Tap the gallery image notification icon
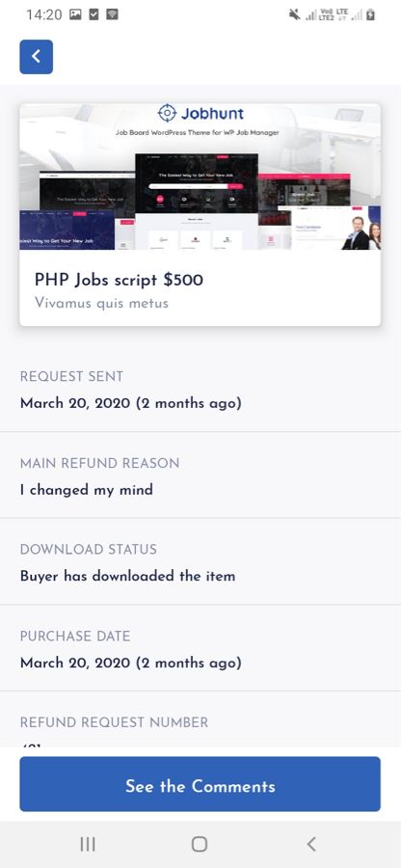Image resolution: width=401 pixels, height=868 pixels. click(75, 14)
